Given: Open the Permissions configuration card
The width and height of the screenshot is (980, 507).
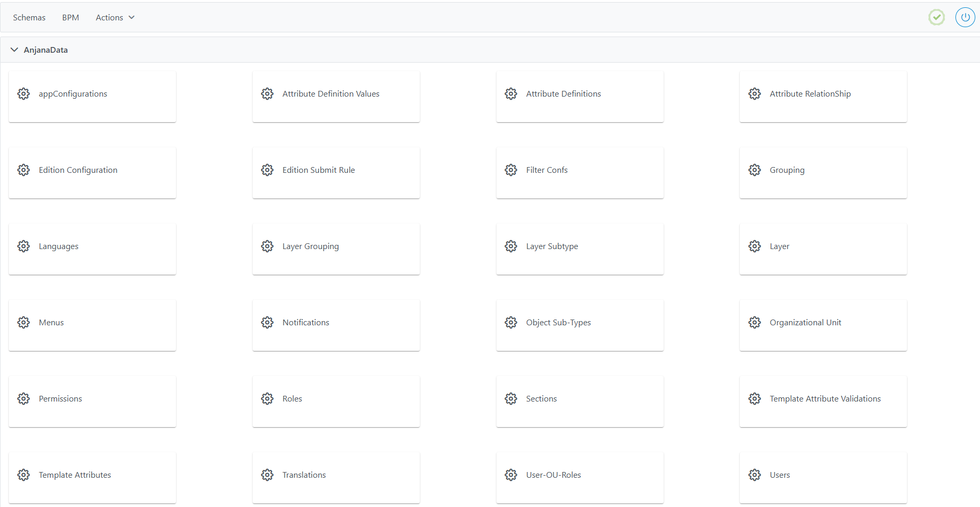Looking at the screenshot, I should 92,402.
